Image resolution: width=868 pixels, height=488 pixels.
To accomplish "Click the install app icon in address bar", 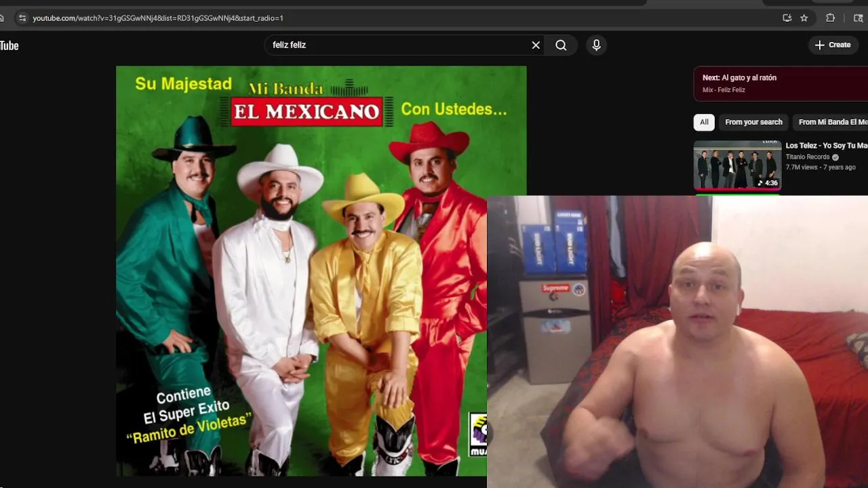I will pyautogui.click(x=787, y=18).
